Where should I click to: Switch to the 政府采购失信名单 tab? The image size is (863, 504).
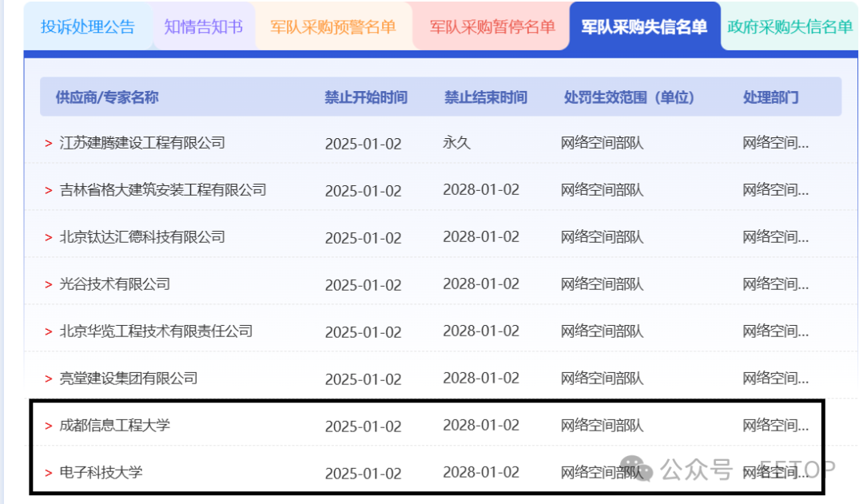789,26
